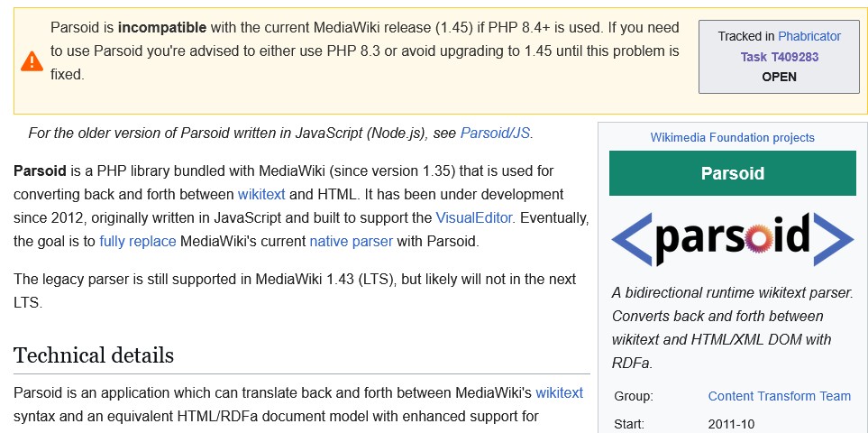Viewport: 868px width, 433px height.
Task: Click the bold Parsoid term starting the intro
Action: coord(40,170)
